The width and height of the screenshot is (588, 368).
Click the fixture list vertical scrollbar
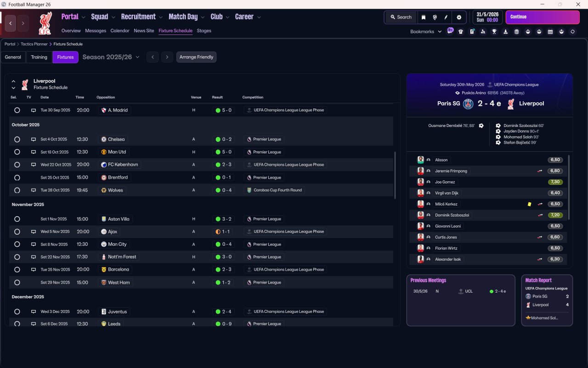[x=395, y=175]
